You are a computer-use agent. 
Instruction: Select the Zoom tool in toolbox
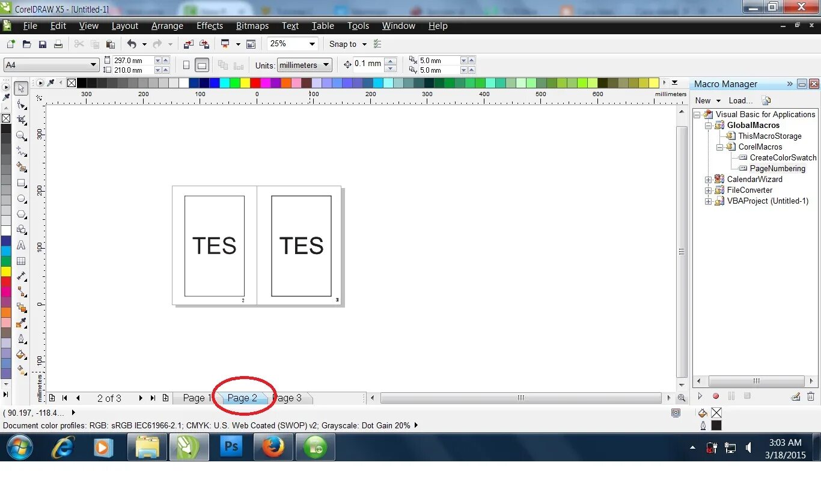[21, 136]
